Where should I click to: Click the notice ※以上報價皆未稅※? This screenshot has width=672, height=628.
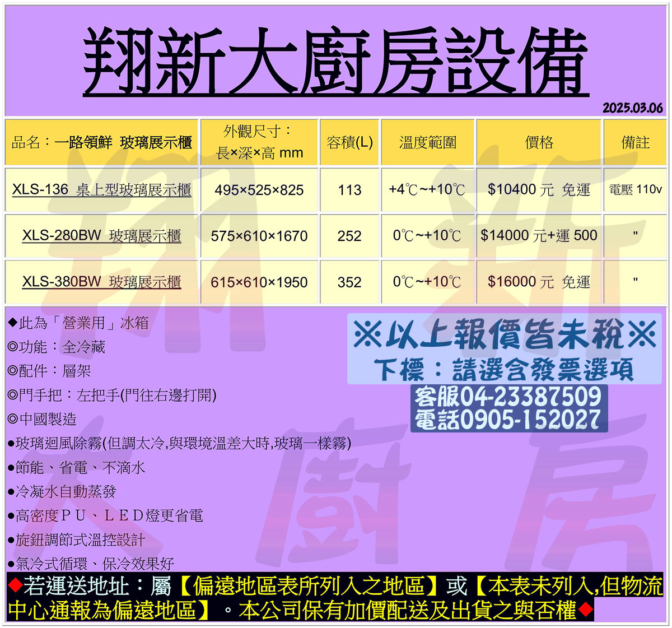pos(505,336)
